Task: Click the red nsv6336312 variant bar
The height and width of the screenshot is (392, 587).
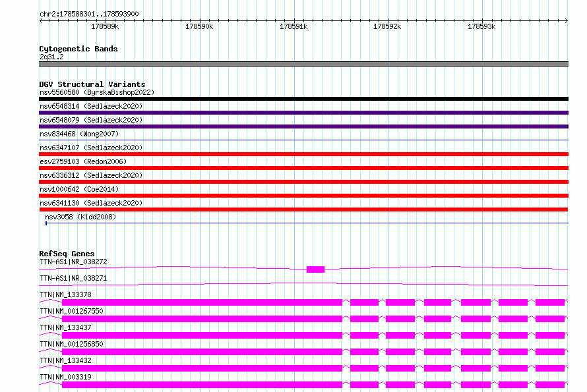Action: pos(303,182)
